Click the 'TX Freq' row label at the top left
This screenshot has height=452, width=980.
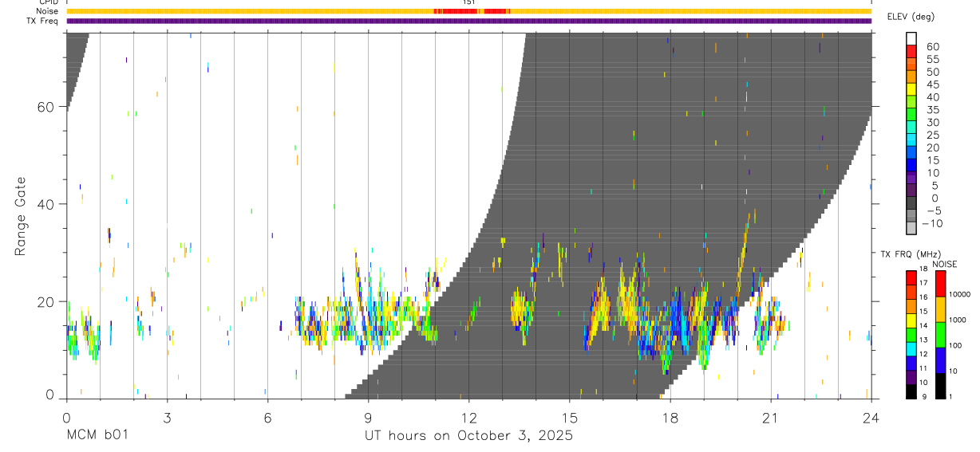click(x=43, y=21)
